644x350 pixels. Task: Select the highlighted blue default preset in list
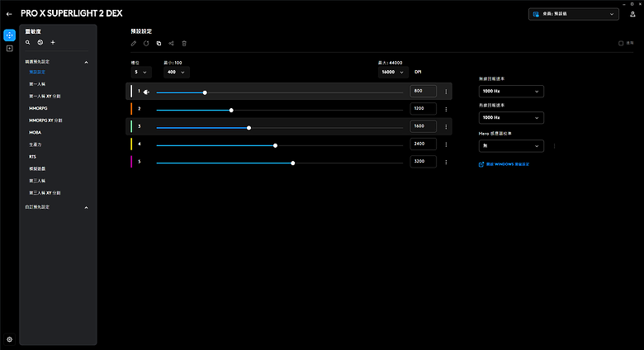click(37, 72)
